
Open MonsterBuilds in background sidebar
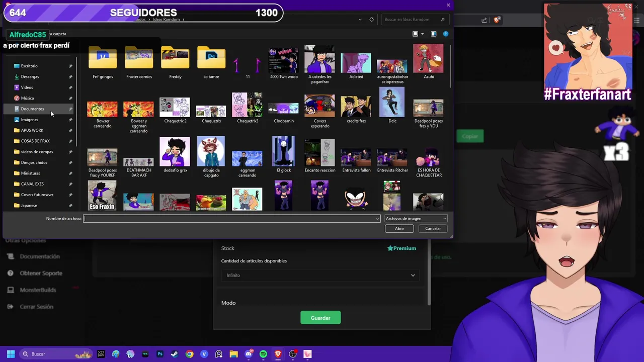click(x=38, y=290)
